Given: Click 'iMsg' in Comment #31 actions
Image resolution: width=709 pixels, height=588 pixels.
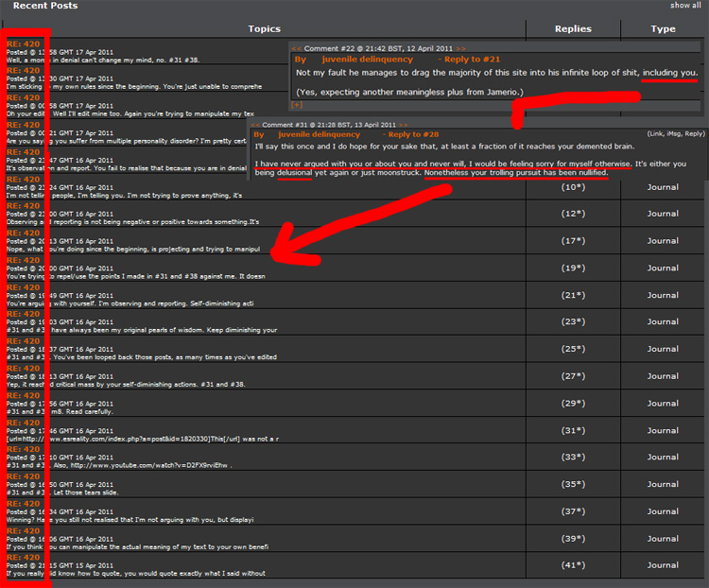Looking at the screenshot, I should click(674, 134).
